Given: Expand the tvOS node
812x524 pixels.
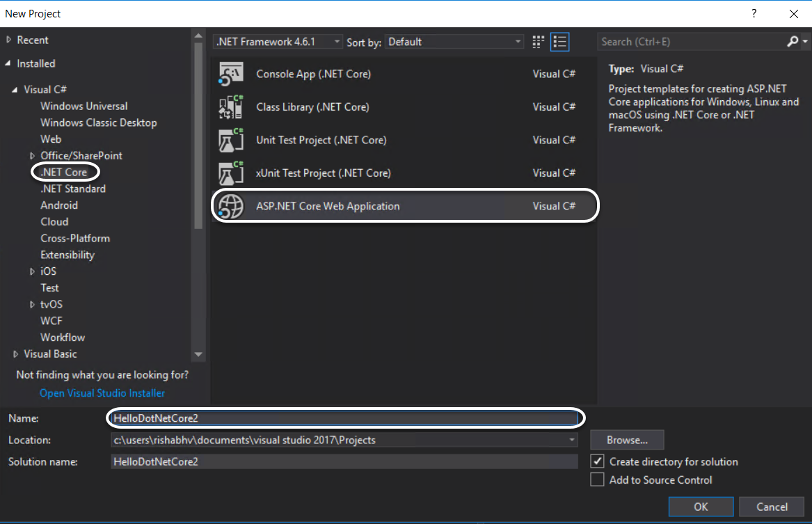Looking at the screenshot, I should [32, 305].
